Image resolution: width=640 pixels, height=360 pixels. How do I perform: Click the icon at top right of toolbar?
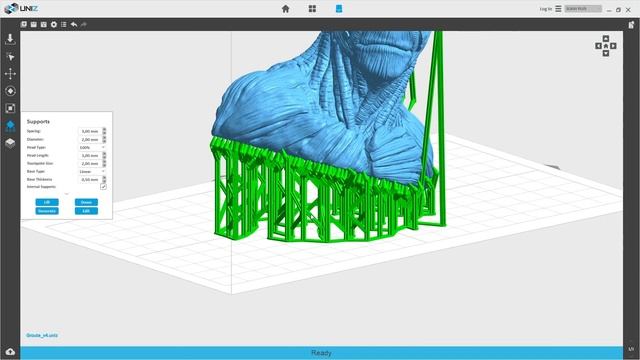click(x=631, y=24)
